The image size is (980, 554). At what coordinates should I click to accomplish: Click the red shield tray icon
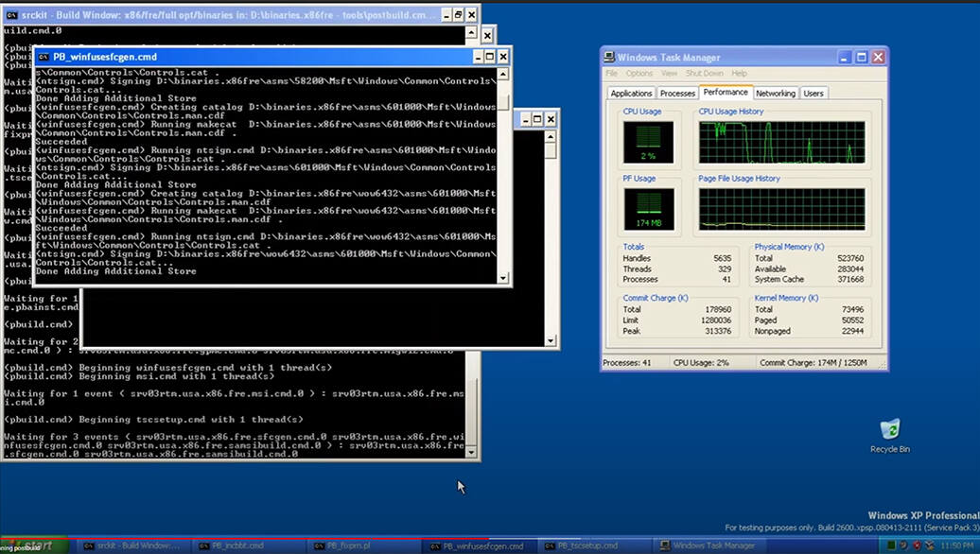click(x=917, y=545)
